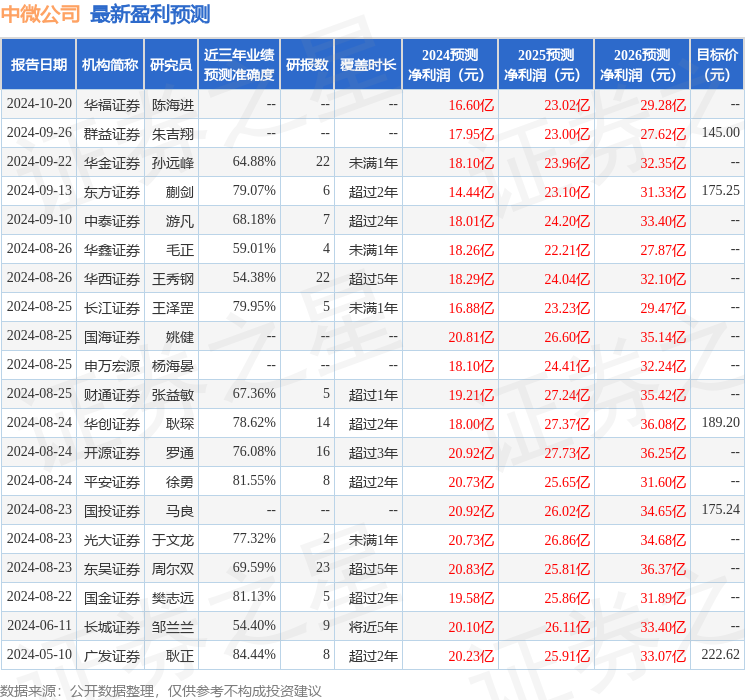The height and width of the screenshot is (700, 745).
Task: Click 华创证券 in the institution column
Action: click(112, 423)
